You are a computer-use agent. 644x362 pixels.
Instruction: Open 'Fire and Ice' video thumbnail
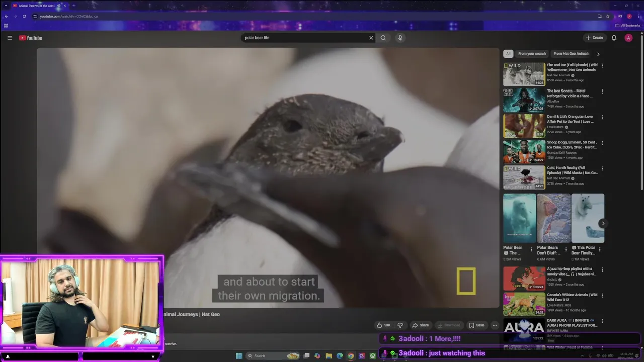coord(524,74)
